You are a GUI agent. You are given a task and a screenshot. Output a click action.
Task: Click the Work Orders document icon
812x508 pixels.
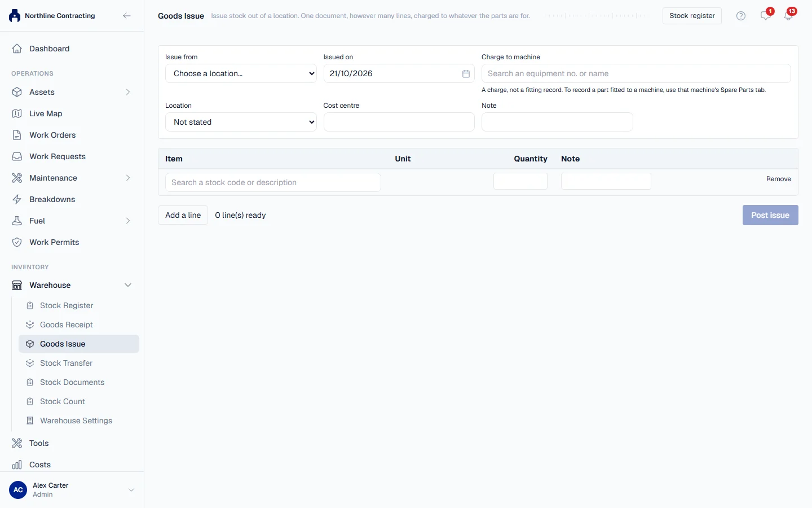(x=17, y=135)
